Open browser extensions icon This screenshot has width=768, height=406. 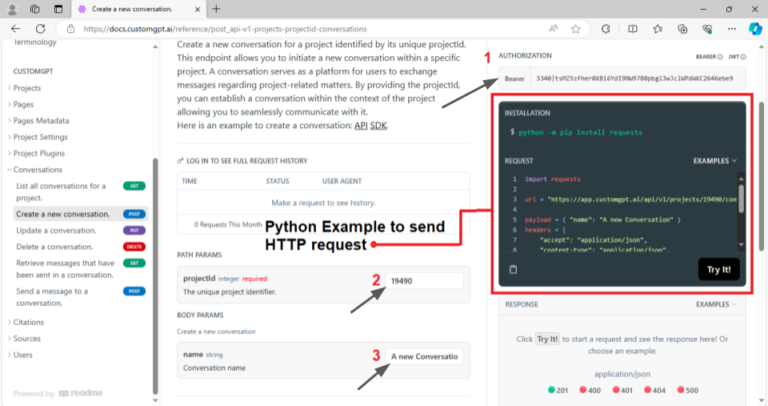[606, 29]
